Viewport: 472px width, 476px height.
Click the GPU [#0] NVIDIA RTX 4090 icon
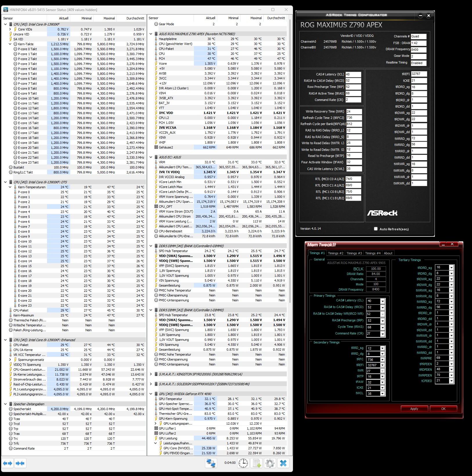click(156, 394)
